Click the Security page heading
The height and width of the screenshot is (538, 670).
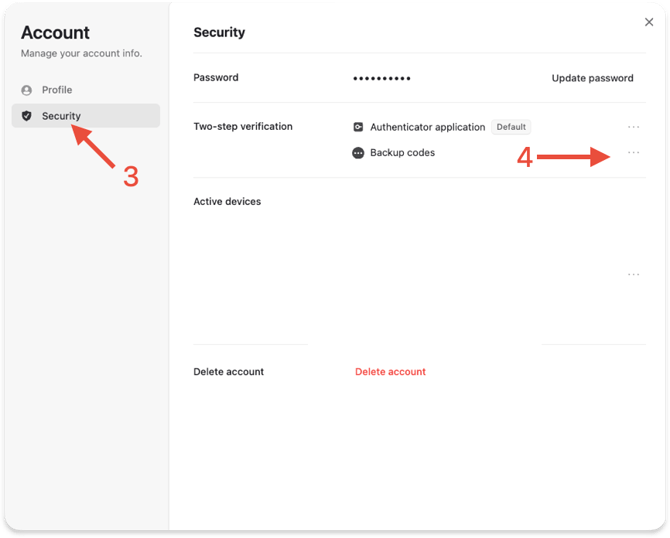pyautogui.click(x=219, y=32)
